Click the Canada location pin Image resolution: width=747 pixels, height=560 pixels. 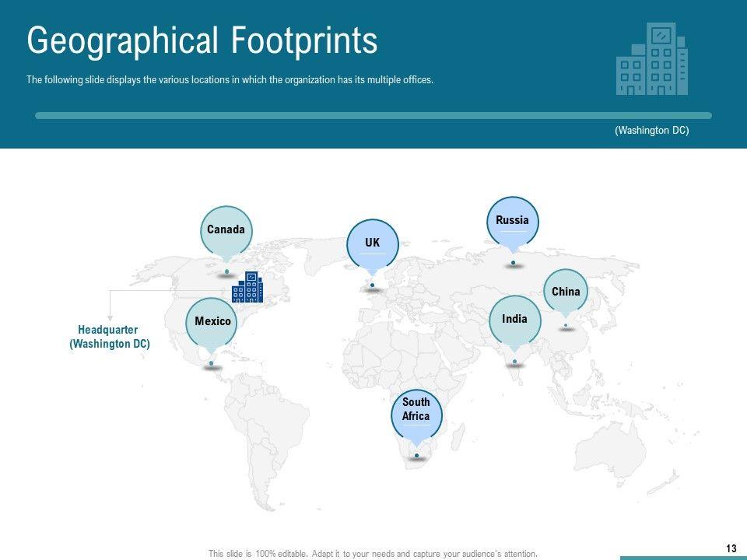coord(226,231)
